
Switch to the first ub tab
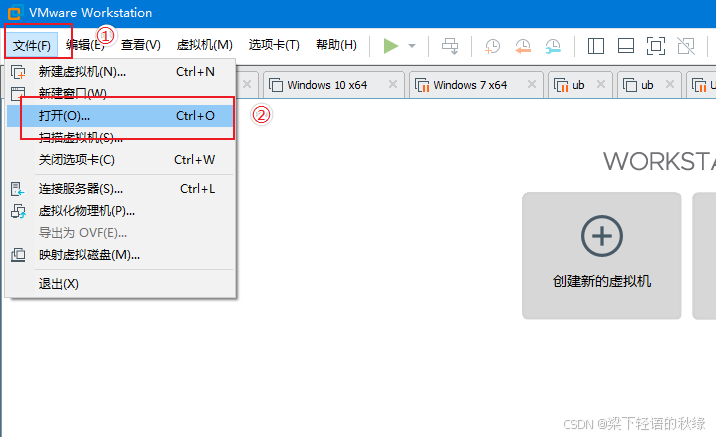578,85
